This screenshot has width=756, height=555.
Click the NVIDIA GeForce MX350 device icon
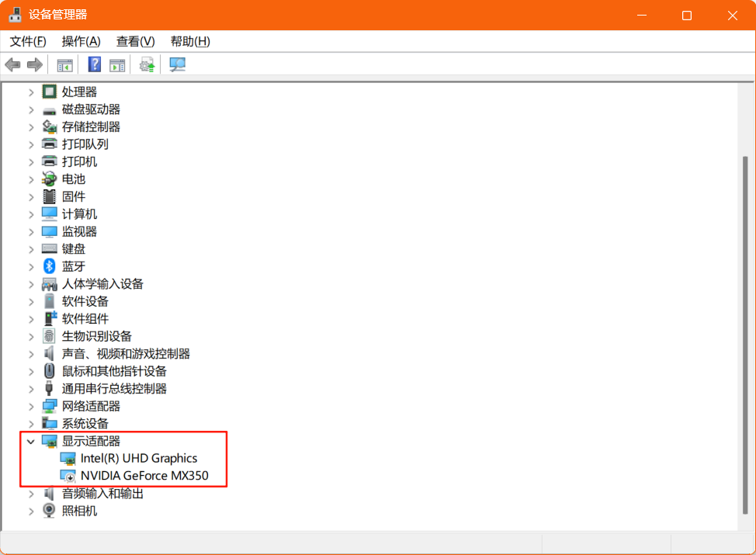tap(68, 476)
